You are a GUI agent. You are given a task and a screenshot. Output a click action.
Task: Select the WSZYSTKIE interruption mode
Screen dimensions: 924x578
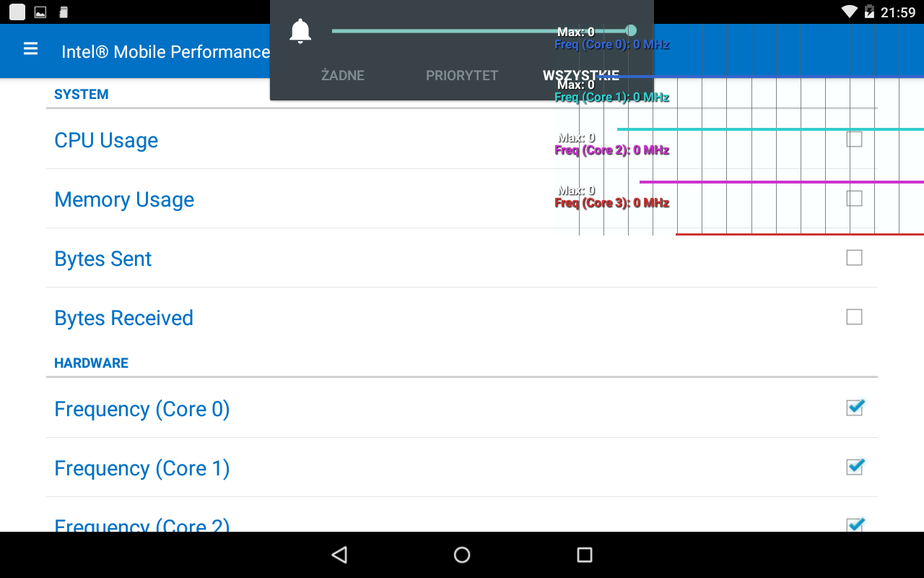click(581, 75)
